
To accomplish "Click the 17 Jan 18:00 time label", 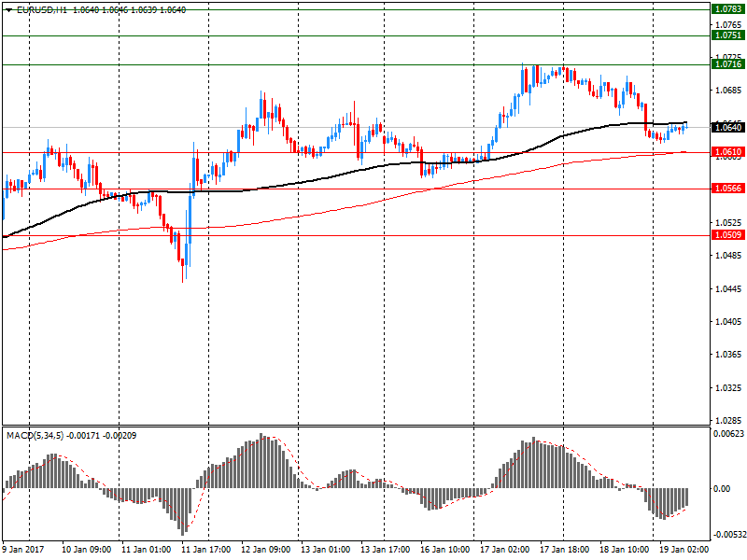I will click(565, 550).
